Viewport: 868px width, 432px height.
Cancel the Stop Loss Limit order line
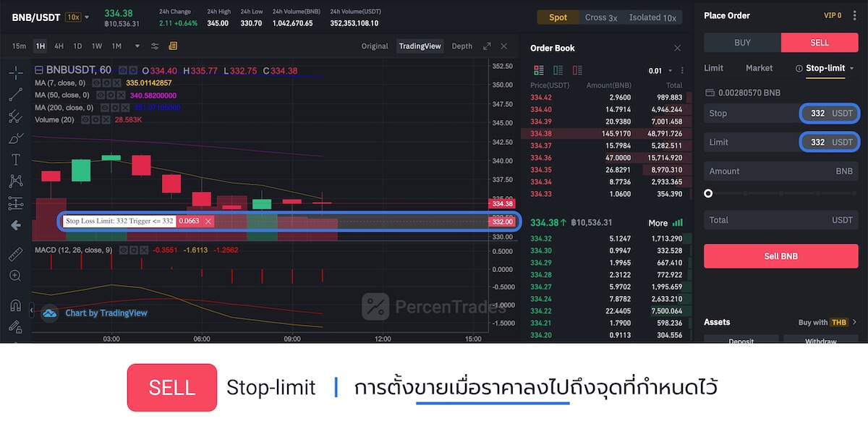tap(208, 221)
